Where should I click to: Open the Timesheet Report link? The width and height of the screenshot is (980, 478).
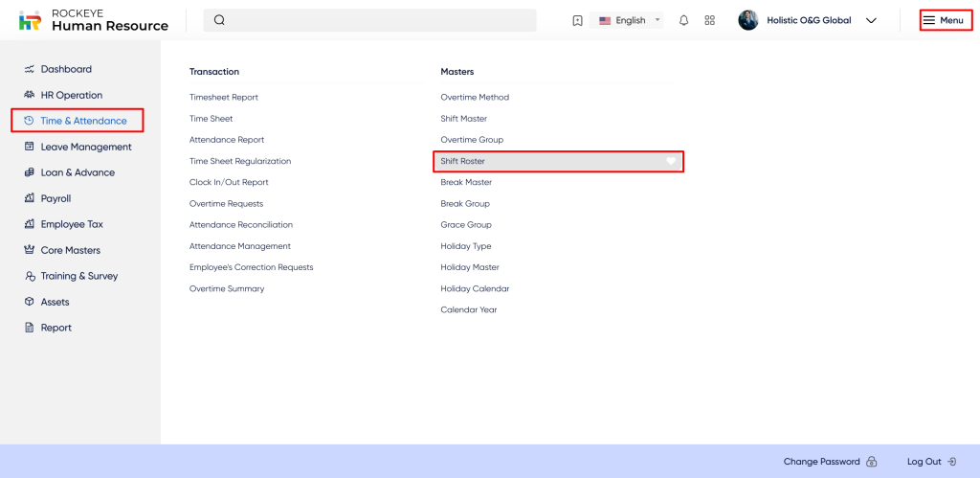click(x=223, y=97)
